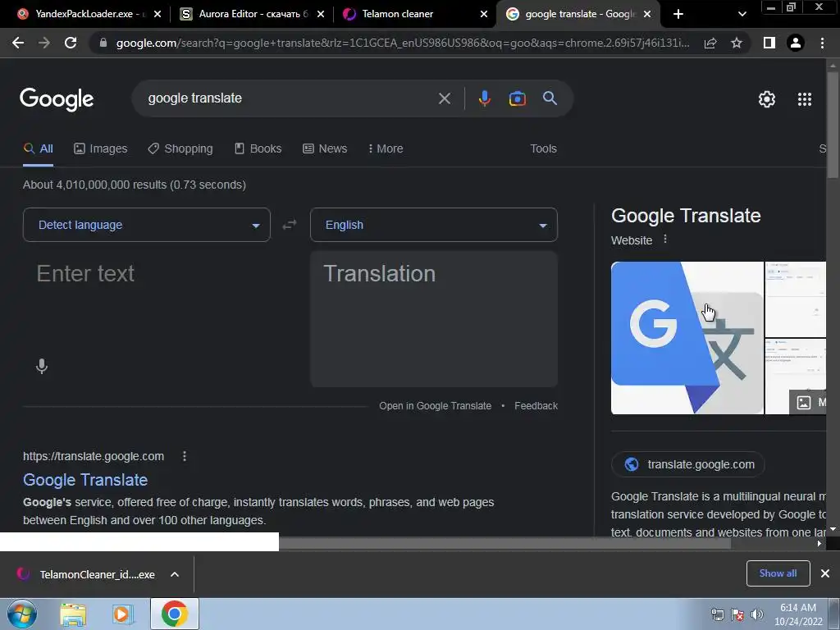The image size is (840, 630).
Task: Switch to the YandexPackLoader.exe tab
Action: (83, 14)
